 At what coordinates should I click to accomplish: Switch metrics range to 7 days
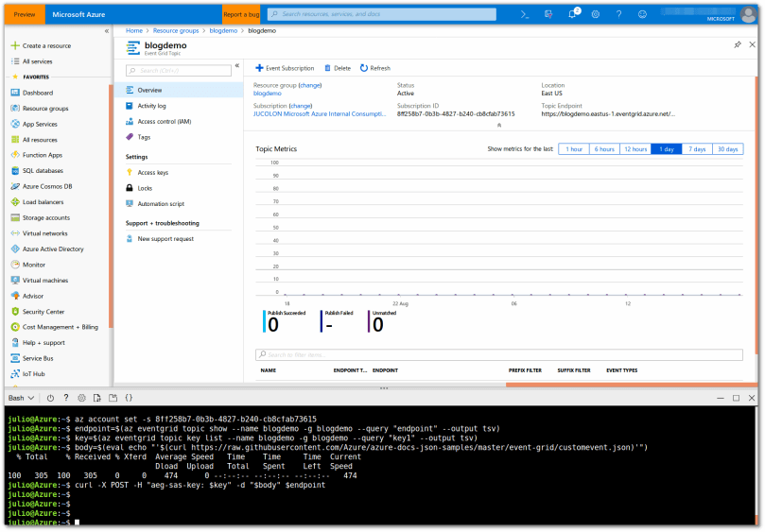click(x=697, y=149)
